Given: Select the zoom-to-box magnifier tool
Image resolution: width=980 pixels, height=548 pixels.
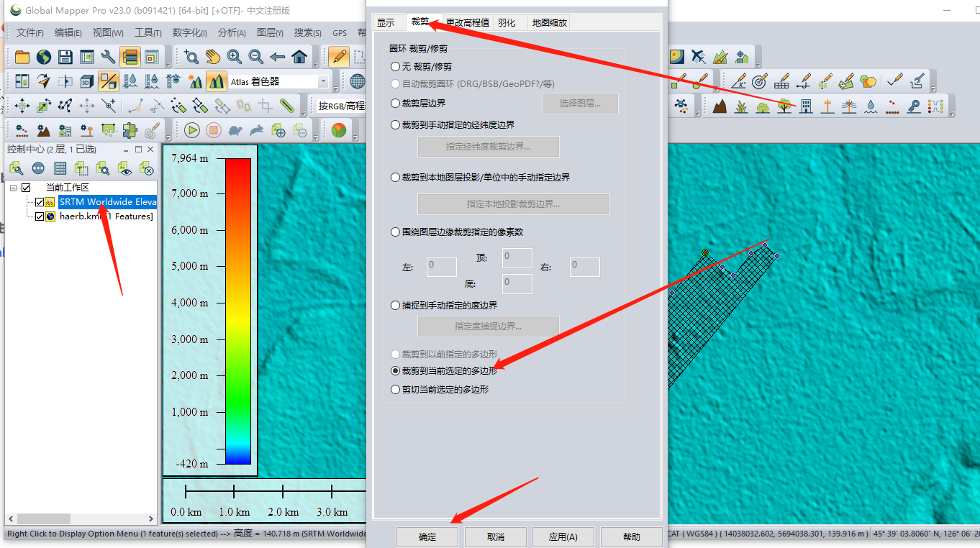Looking at the screenshot, I should point(191,57).
